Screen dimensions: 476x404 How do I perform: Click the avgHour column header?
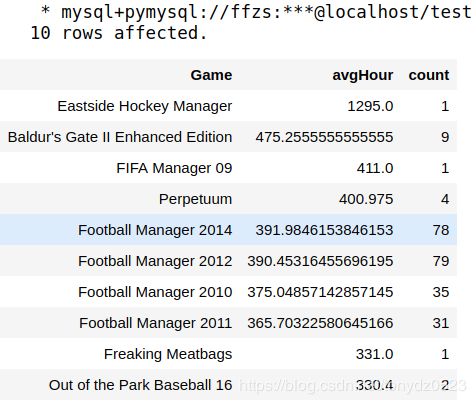(x=363, y=75)
